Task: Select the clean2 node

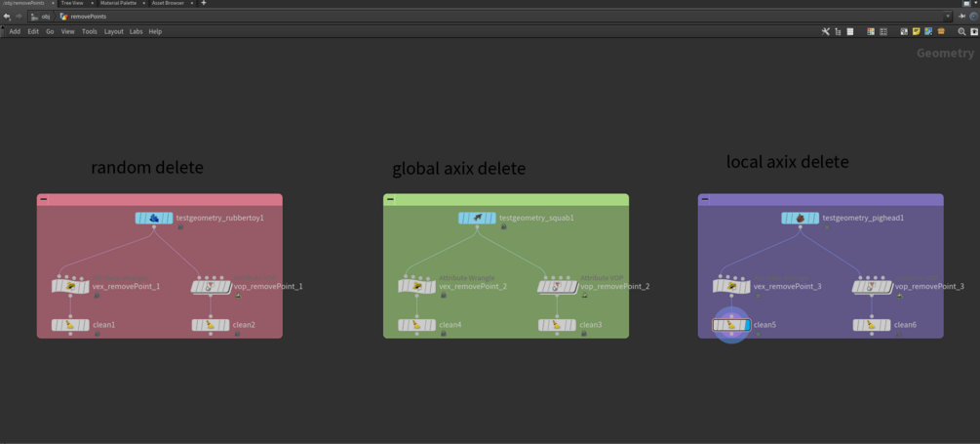Action: [211, 325]
